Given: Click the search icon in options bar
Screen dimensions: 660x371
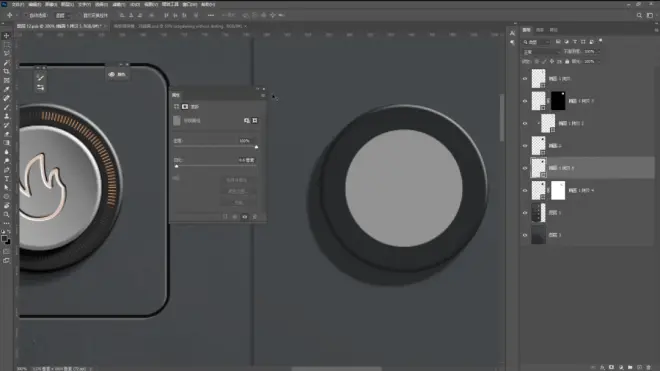Looking at the screenshot, I should [639, 16].
